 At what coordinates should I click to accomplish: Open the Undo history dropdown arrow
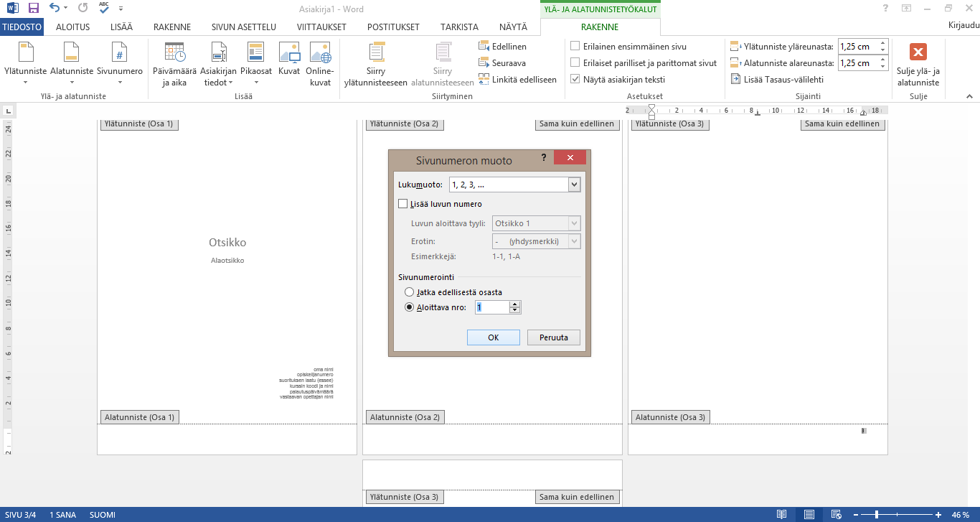point(65,9)
